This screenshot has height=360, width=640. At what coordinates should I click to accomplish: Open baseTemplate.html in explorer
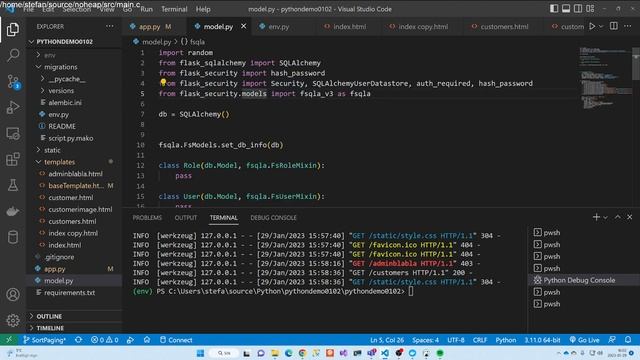click(x=76, y=186)
